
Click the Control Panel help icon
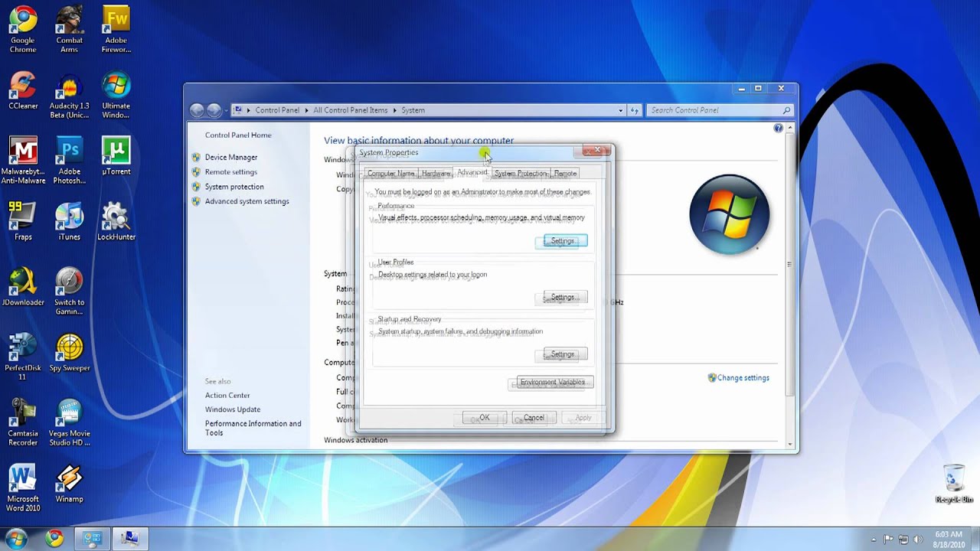coord(779,128)
